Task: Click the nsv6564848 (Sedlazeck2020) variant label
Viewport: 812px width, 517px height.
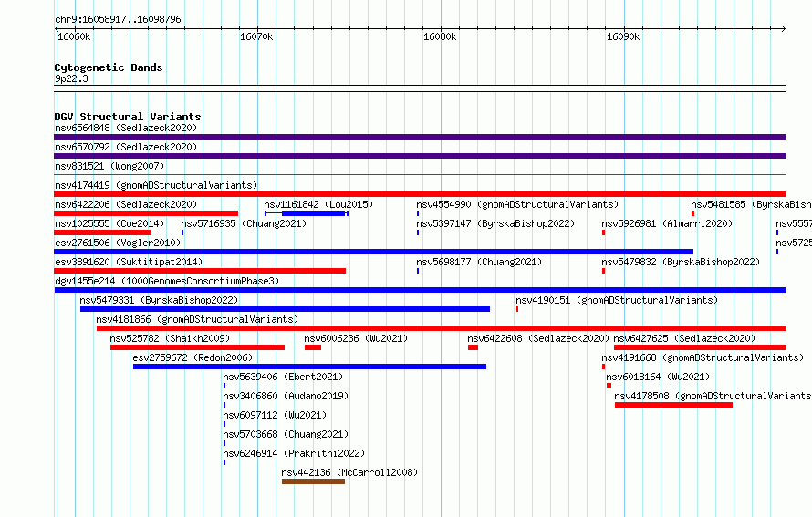Action: point(126,128)
